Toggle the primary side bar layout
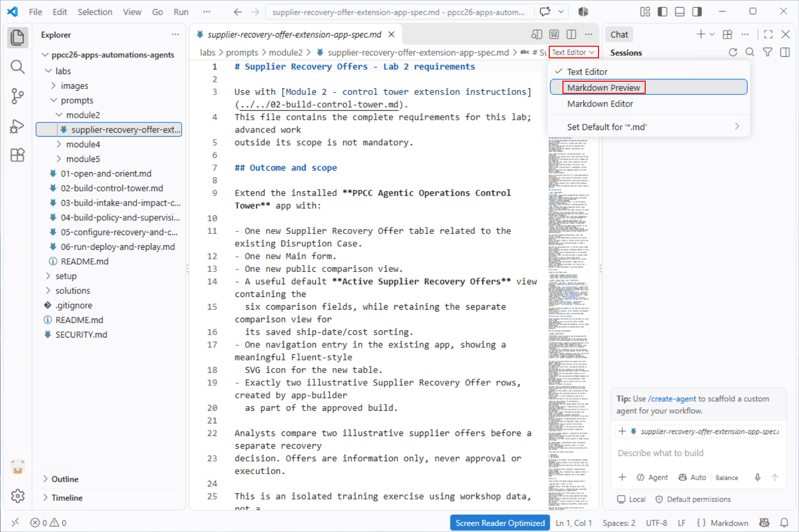This screenshot has width=799, height=532. click(x=662, y=12)
